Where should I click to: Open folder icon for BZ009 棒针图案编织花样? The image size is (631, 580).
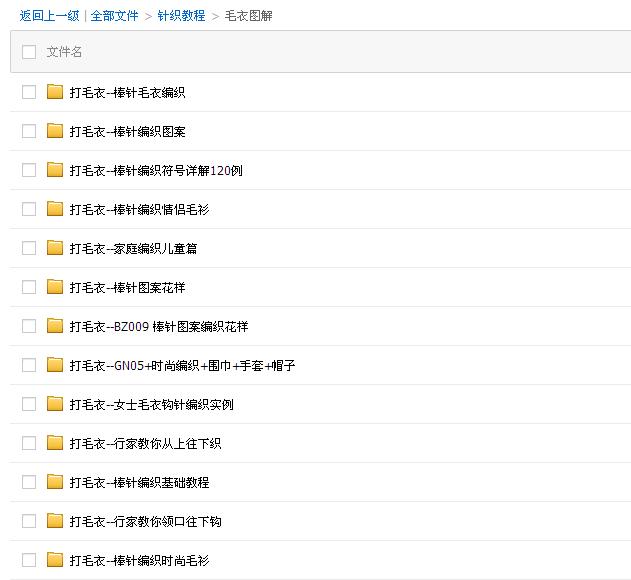pyautogui.click(x=55, y=326)
